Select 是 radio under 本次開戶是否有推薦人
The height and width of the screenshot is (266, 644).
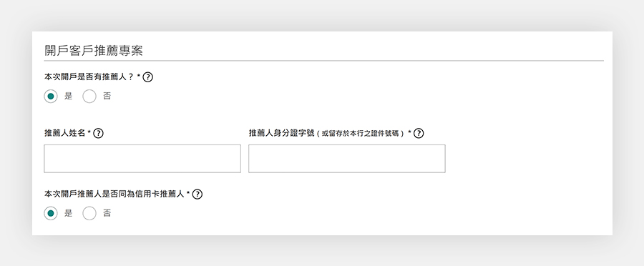tap(51, 97)
